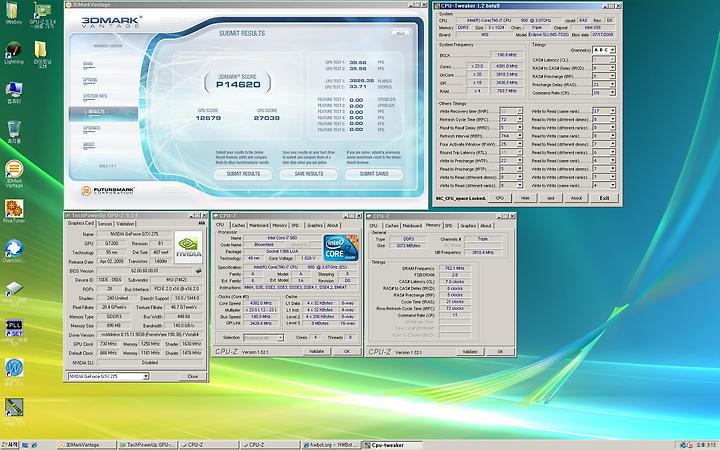
Task: Open the Caches tab in left CPU-Z window
Action: point(238,225)
